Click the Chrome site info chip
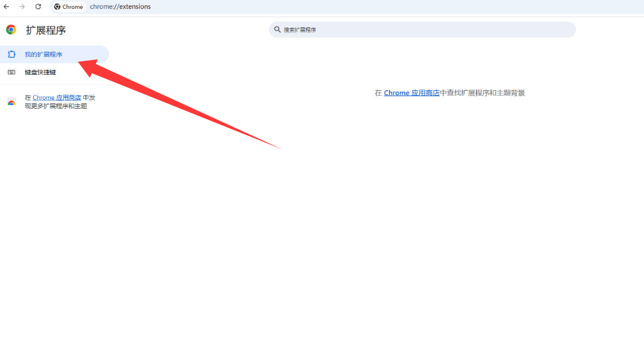This screenshot has width=644, height=352. (68, 7)
